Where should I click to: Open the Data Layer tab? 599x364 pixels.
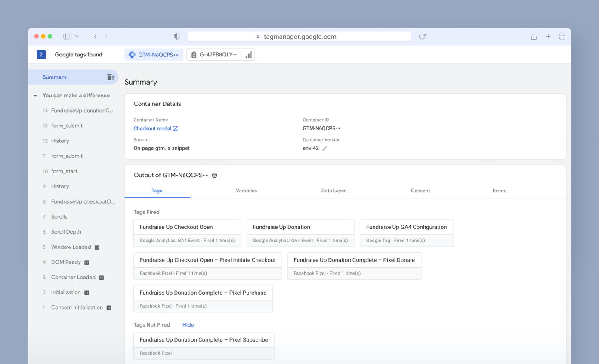point(333,191)
